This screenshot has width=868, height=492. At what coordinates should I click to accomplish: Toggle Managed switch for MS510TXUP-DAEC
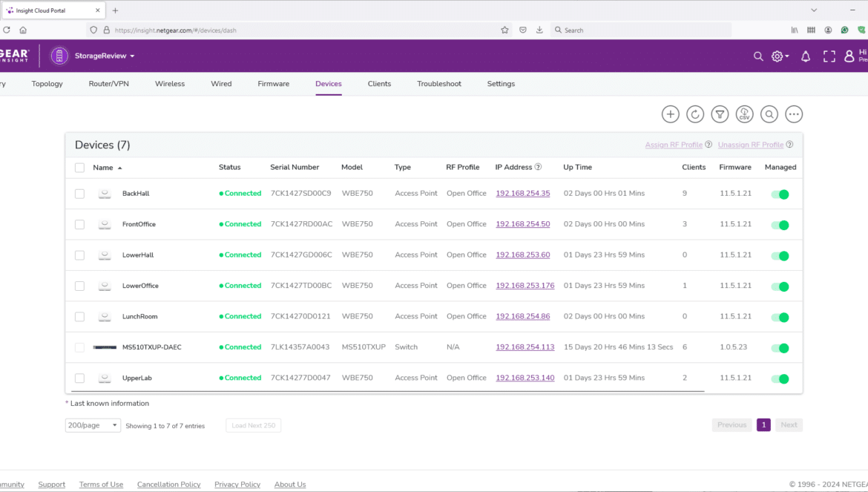pos(780,348)
